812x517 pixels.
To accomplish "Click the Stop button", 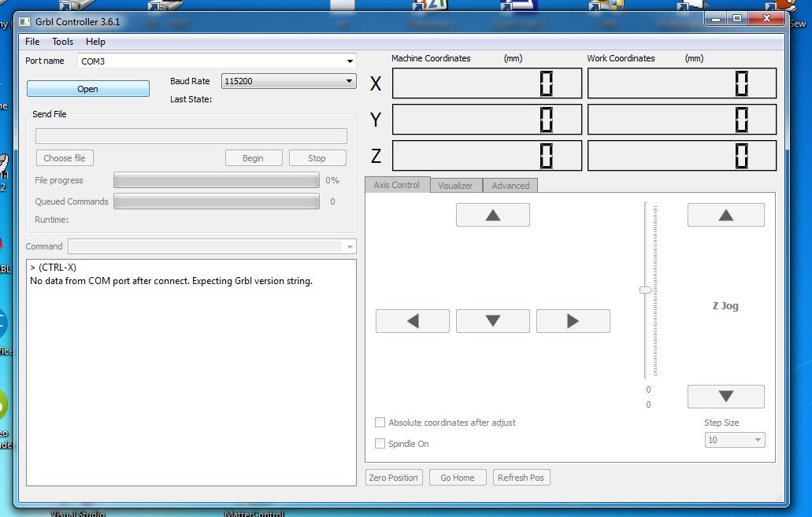I will (x=317, y=158).
